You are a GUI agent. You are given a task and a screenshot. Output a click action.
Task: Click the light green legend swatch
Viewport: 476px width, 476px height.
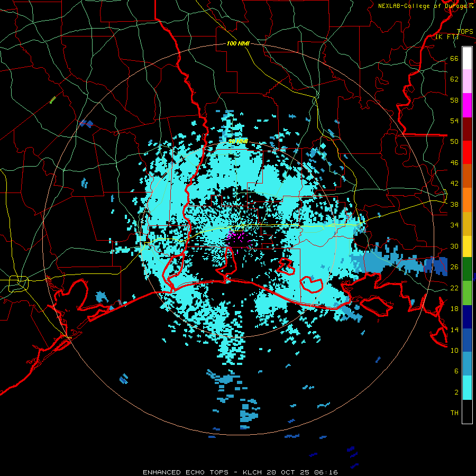click(467, 293)
